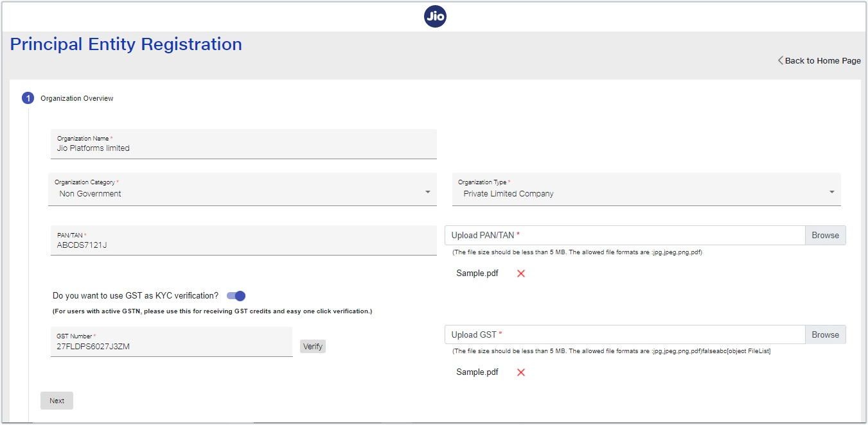Click Sample.pdf under Upload PAN/TAN
Screen dimensions: 868x425
tap(477, 273)
